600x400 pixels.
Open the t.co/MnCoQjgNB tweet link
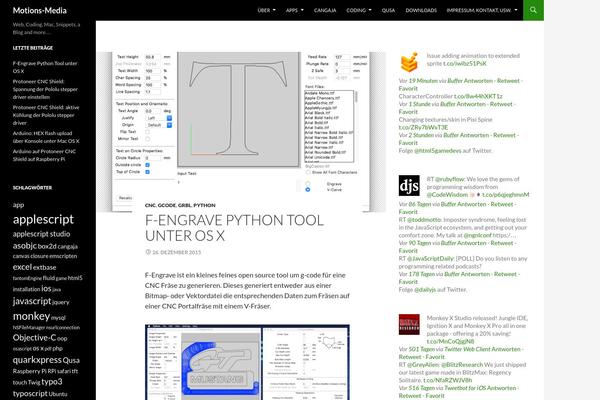[450, 341]
